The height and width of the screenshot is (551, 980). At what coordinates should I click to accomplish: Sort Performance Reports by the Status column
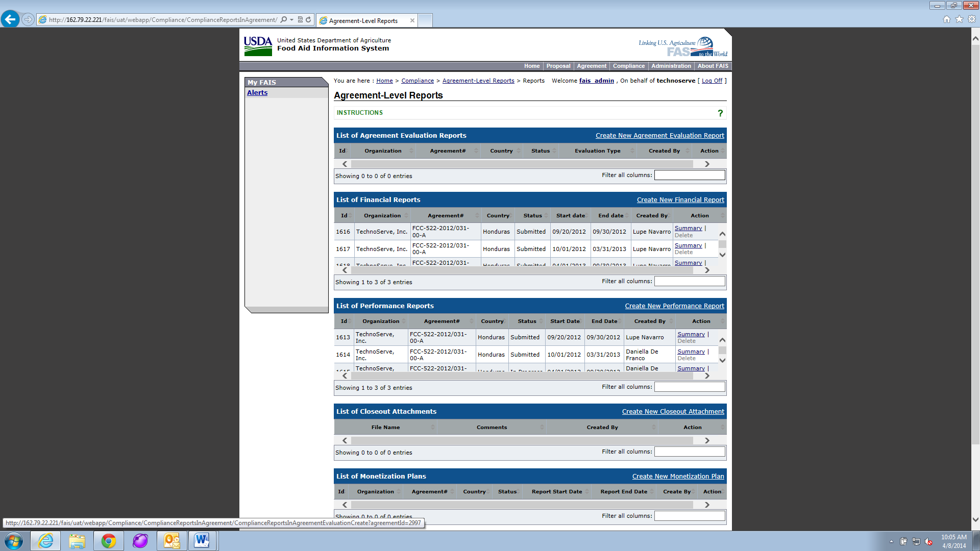(x=527, y=321)
